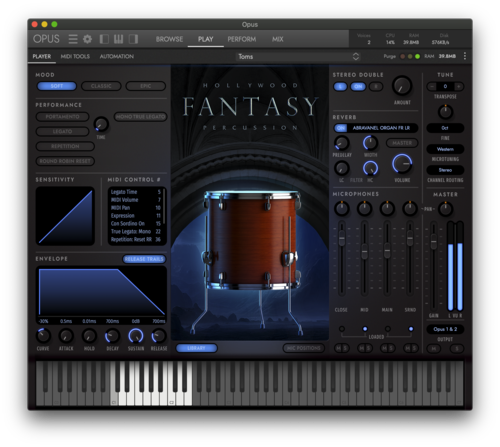Click the reverb Master button

pyautogui.click(x=402, y=143)
